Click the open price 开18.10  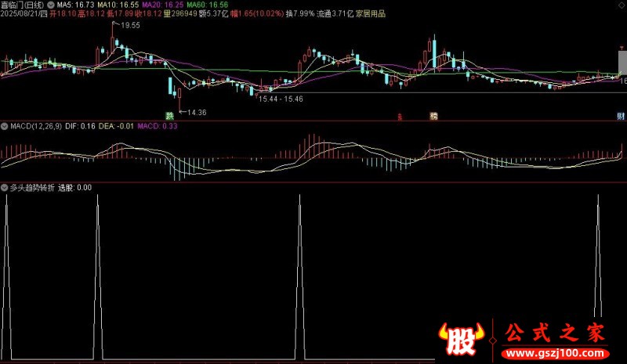(x=63, y=14)
